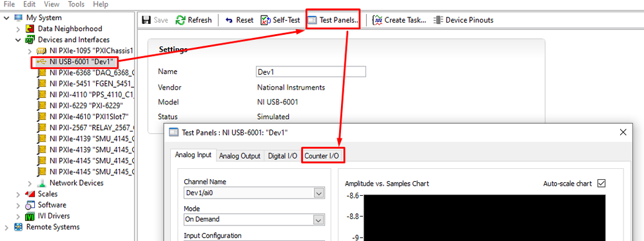This screenshot has width=644, height=241.
Task: Toggle the Auto-scale chart checkbox
Action: click(601, 183)
